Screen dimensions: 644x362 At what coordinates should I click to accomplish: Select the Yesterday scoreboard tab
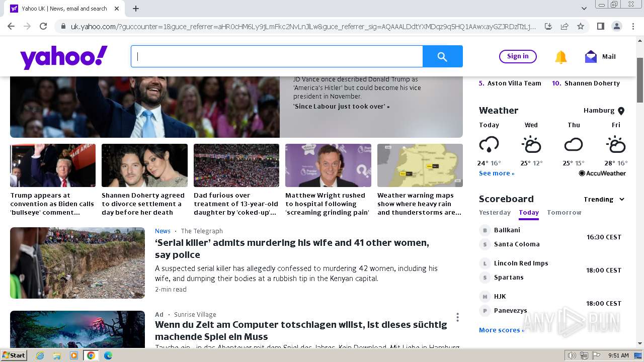495,213
